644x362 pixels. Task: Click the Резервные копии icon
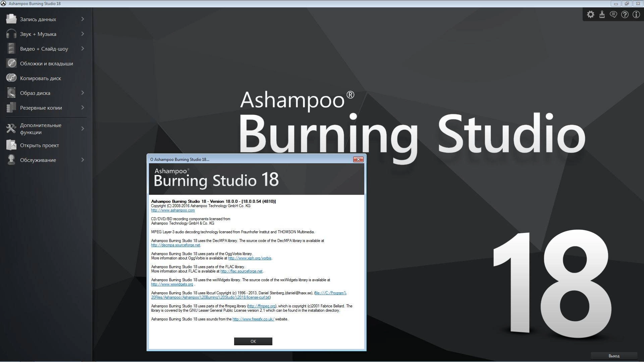pos(11,107)
